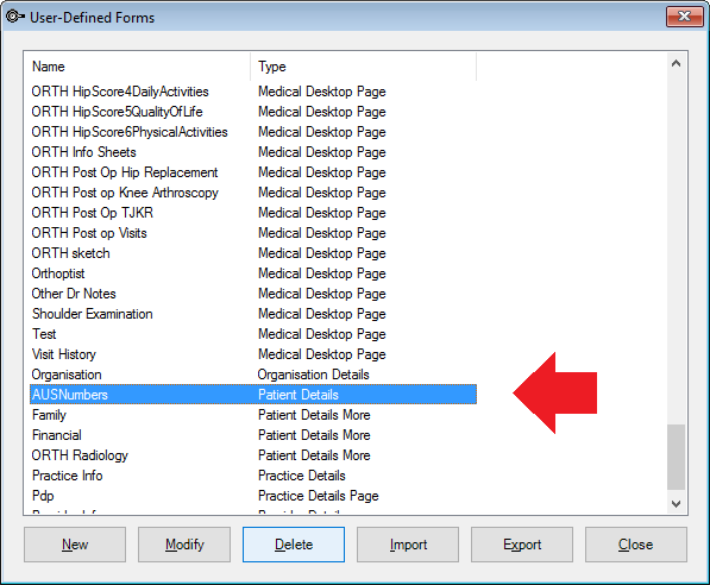Select the Financial row
Image resolution: width=710 pixels, height=585 pixels.
254,435
